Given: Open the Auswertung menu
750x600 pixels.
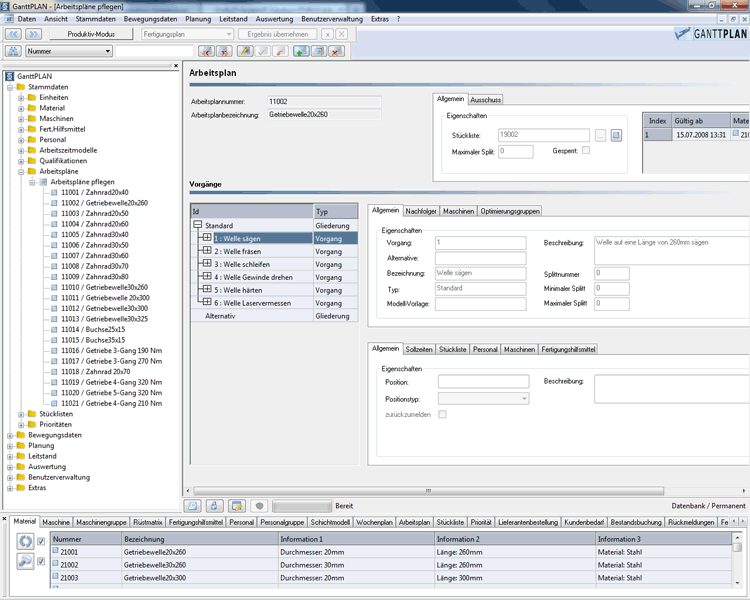Looking at the screenshot, I should click(x=274, y=19).
